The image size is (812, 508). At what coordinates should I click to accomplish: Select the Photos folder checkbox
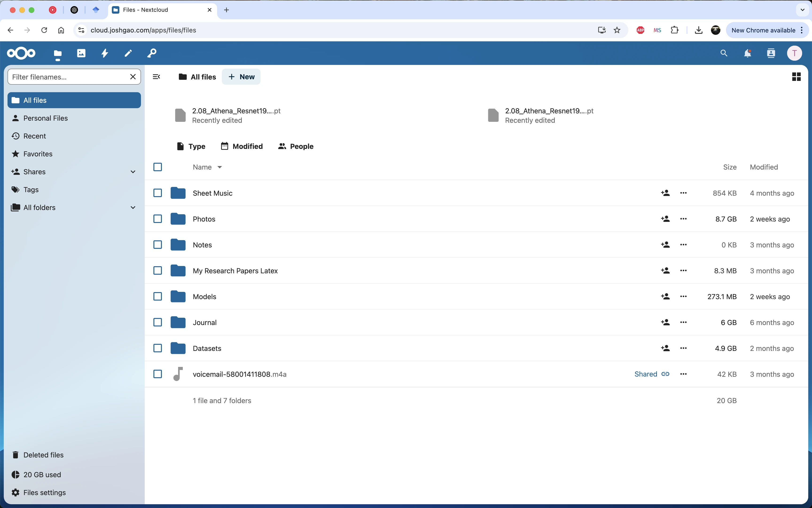point(158,219)
